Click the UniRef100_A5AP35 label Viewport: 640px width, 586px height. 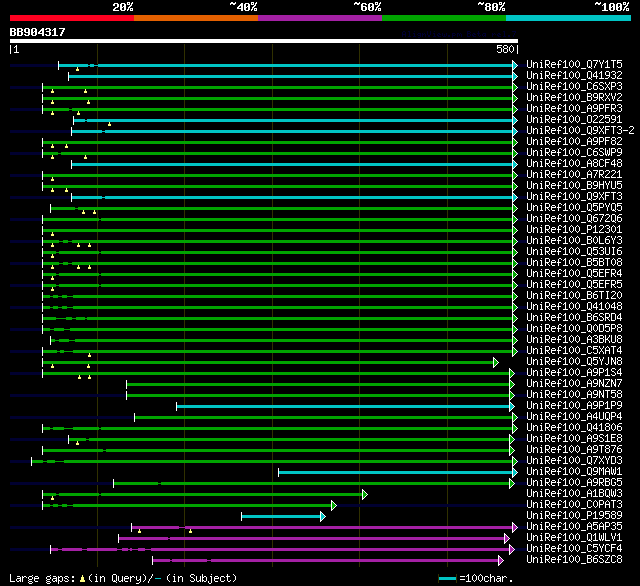pos(574,527)
